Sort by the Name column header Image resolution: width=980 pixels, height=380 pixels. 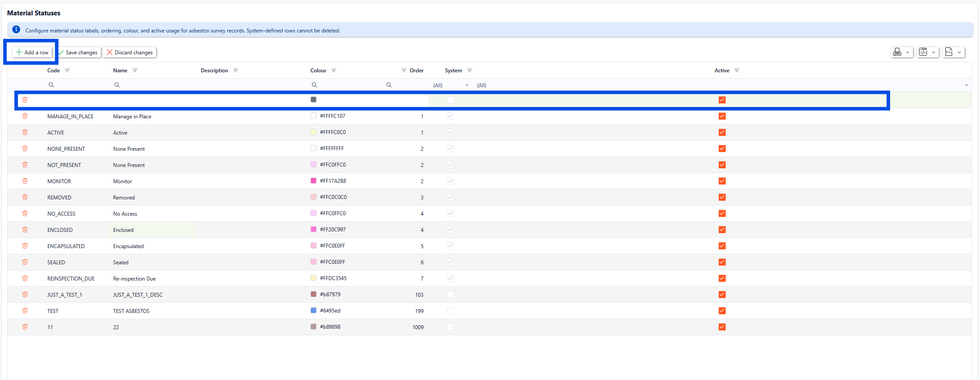120,71
